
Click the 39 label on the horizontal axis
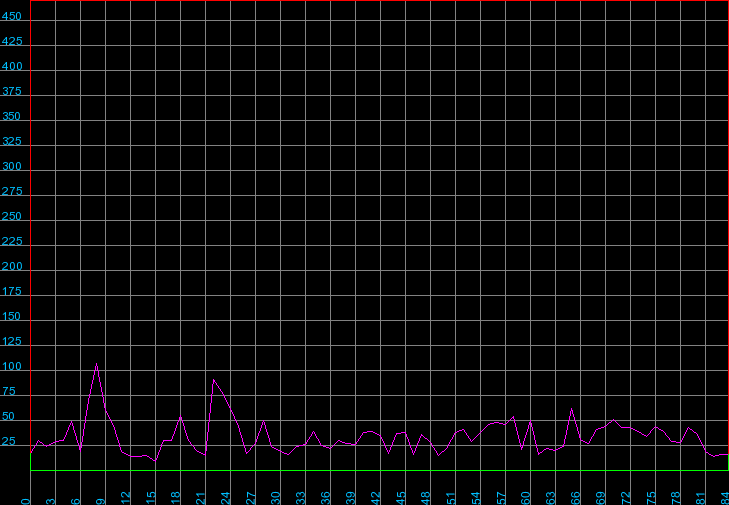(x=351, y=498)
